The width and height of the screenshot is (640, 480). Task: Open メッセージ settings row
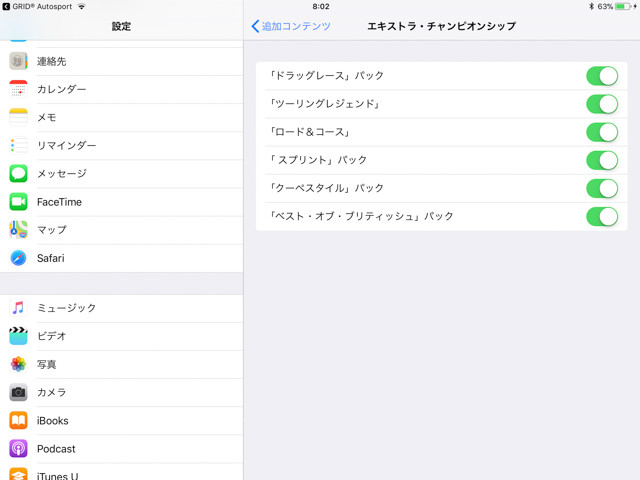[122, 174]
